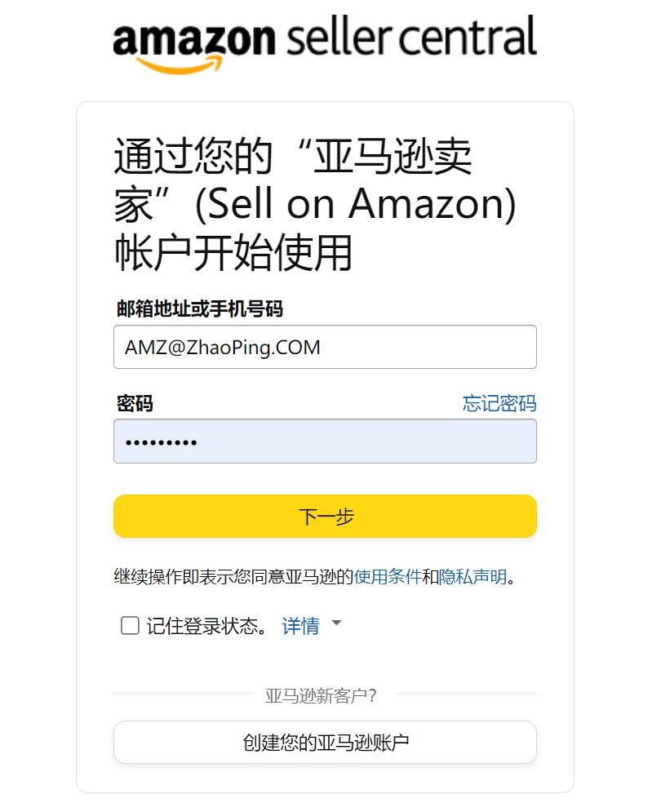Click the 邮箱地址或手机号码 field label
The height and width of the screenshot is (812, 661).
tap(200, 308)
